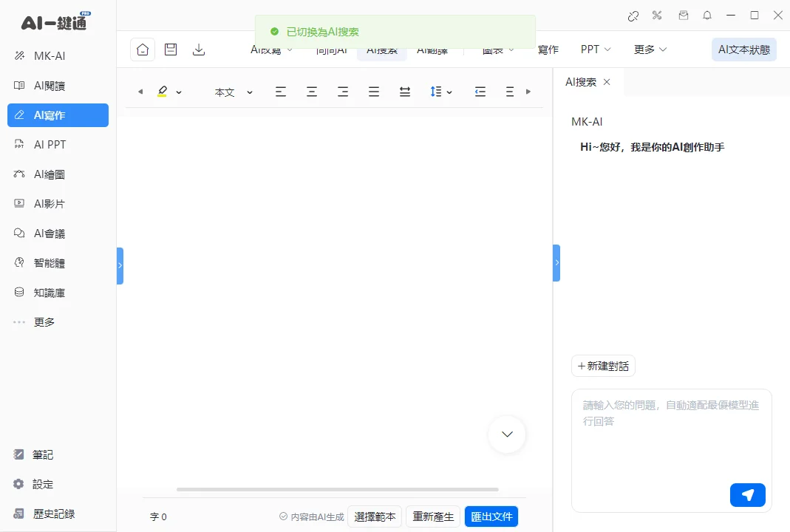Open notifications bell
The height and width of the screenshot is (532, 790).
pyautogui.click(x=707, y=16)
